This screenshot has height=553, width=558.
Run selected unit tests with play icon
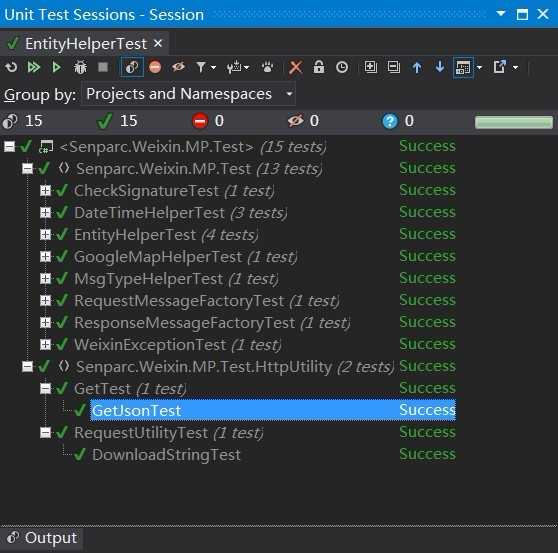pyautogui.click(x=56, y=67)
